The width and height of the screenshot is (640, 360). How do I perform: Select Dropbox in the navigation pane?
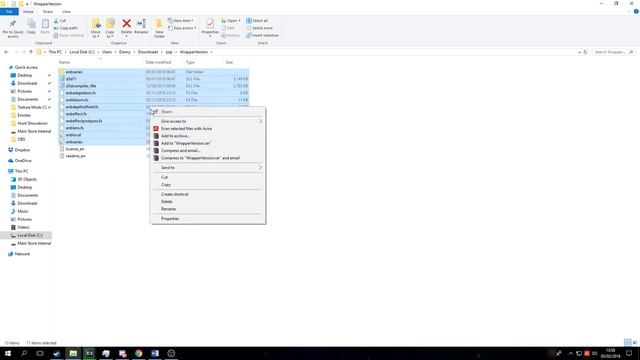point(22,150)
